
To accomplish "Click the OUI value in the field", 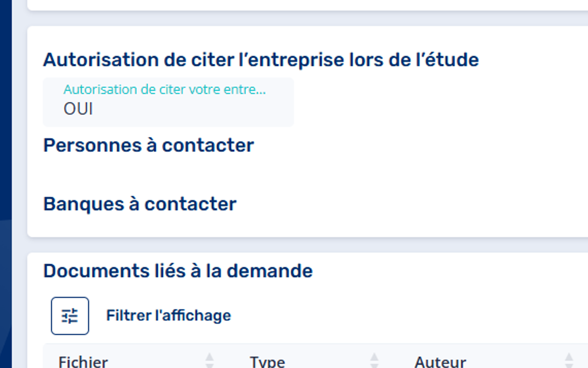I will click(x=78, y=109).
